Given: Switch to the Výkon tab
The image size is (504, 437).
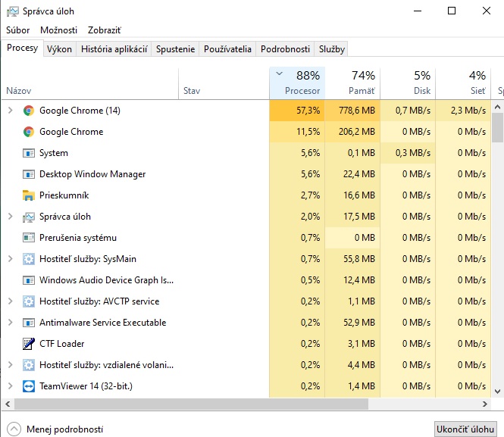Looking at the screenshot, I should pyautogui.click(x=59, y=49).
